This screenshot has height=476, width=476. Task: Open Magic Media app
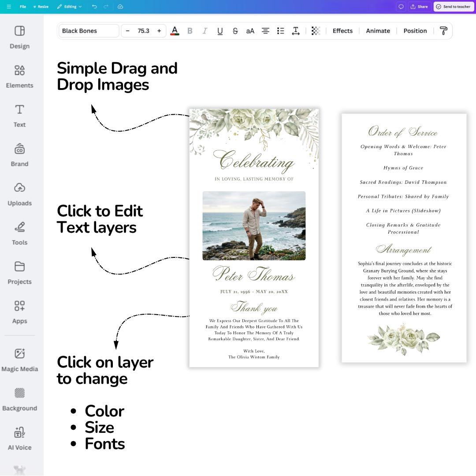coord(19,360)
